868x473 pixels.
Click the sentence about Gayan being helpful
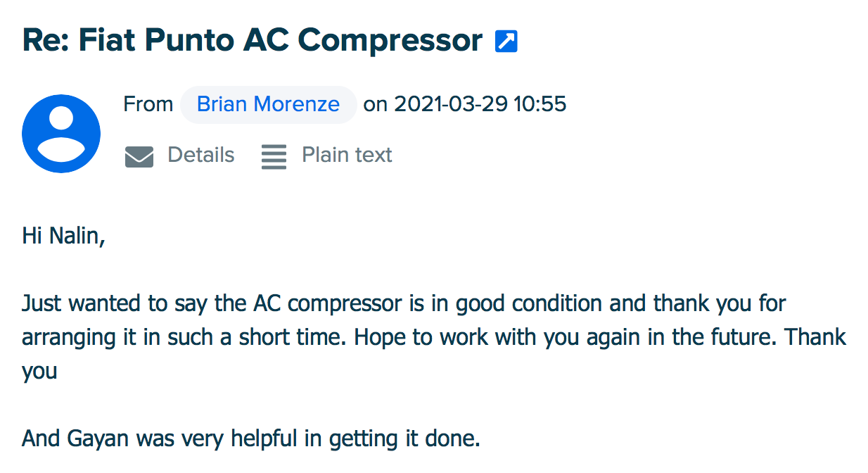(251, 439)
